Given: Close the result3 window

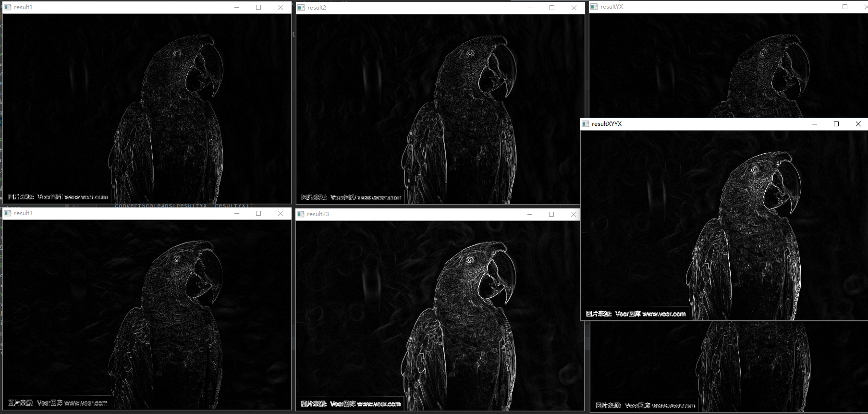Looking at the screenshot, I should [281, 213].
